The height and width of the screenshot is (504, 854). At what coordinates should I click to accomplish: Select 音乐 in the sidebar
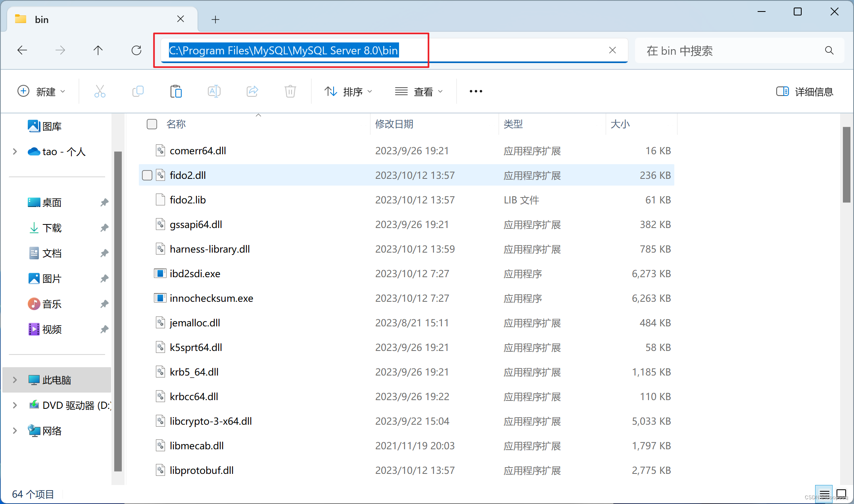(44, 304)
